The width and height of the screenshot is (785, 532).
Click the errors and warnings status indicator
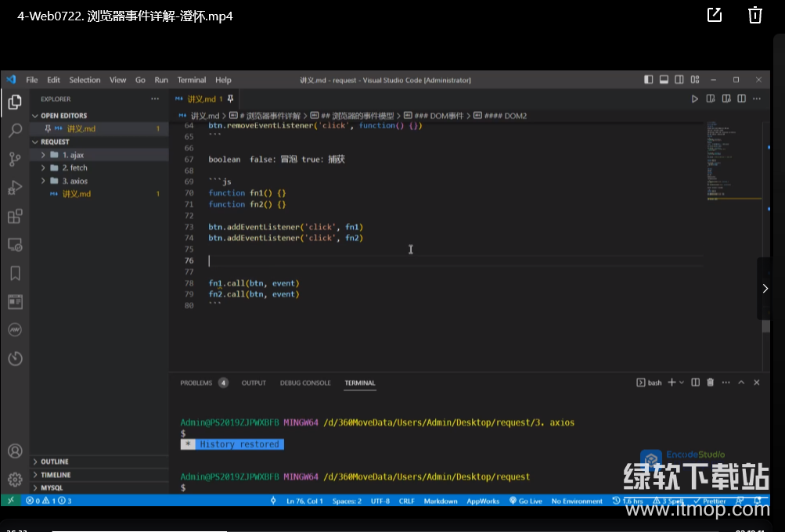pos(49,501)
